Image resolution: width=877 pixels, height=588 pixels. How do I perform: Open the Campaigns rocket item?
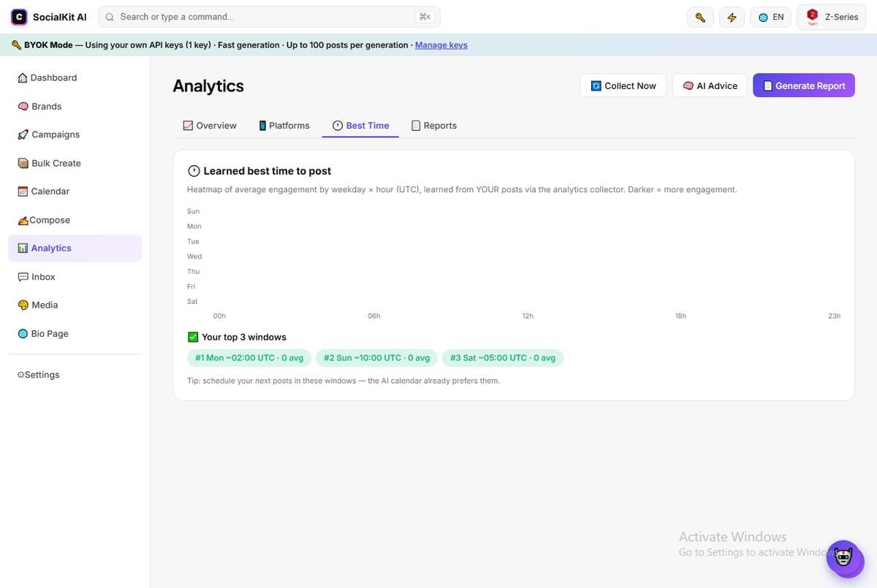tap(75, 134)
